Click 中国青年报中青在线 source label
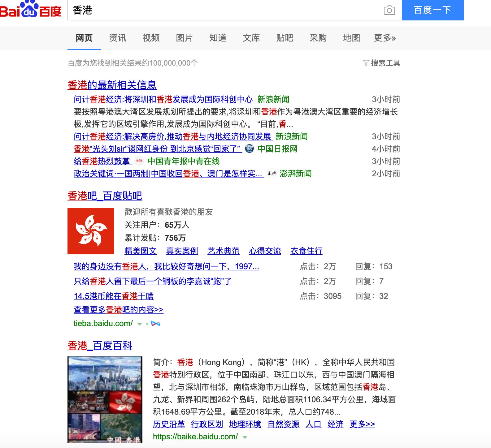491x448 pixels. [184, 161]
